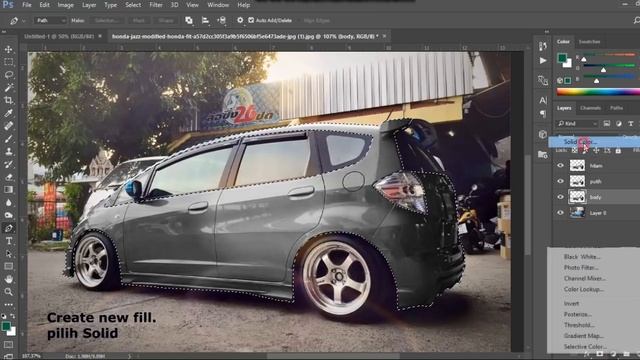Select the Clone Stamp tool
Viewport: 640px width, 360px height.
click(x=9, y=151)
